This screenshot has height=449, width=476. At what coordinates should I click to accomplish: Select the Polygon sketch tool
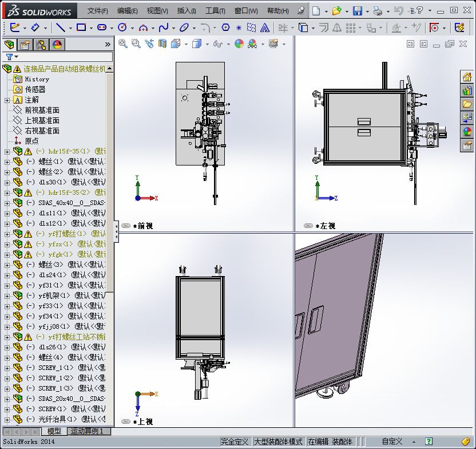click(225, 27)
